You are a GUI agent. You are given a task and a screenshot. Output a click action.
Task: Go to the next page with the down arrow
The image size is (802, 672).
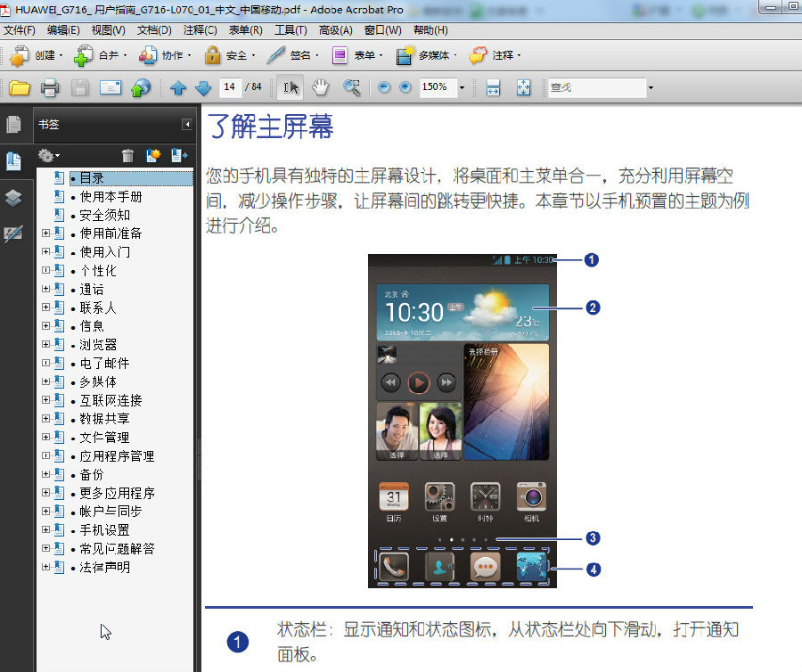click(x=203, y=88)
